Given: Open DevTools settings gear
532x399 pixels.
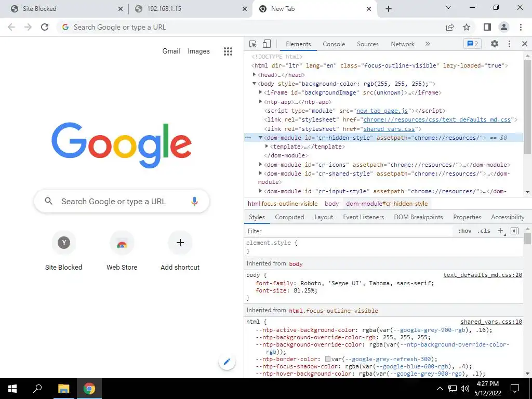Looking at the screenshot, I should (495, 44).
